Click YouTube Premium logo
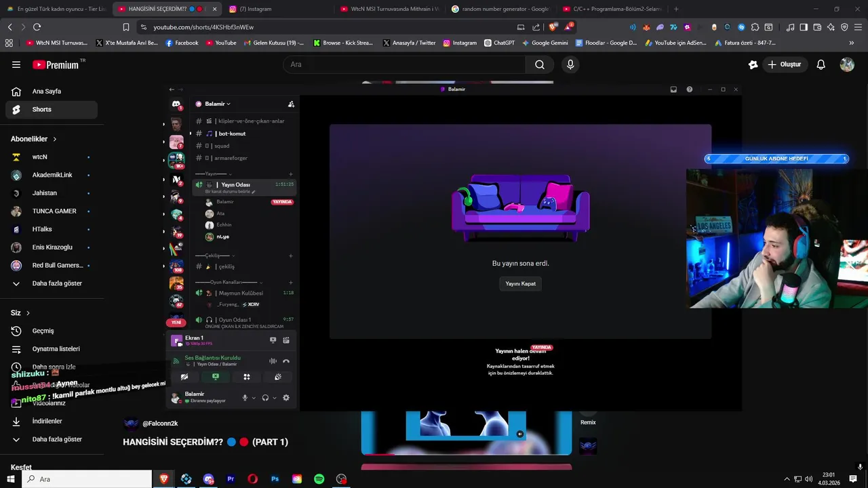Image resolution: width=868 pixels, height=488 pixels. coord(59,64)
